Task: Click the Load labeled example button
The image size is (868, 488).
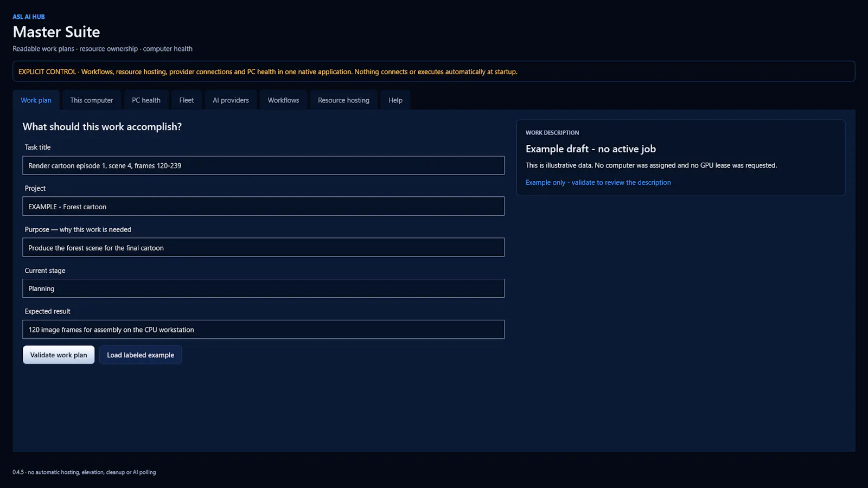Action: 141,355
